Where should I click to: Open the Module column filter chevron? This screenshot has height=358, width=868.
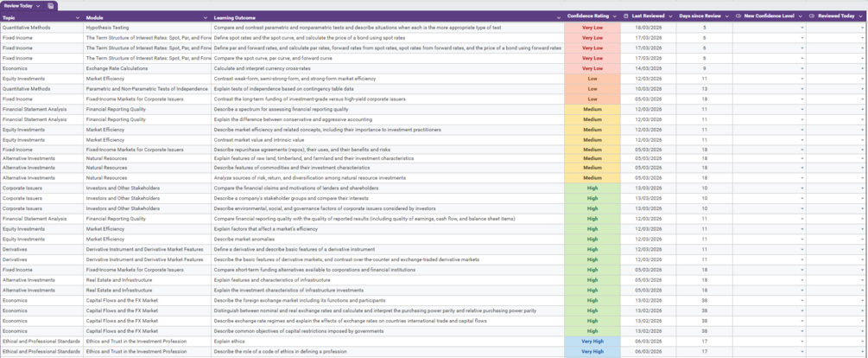click(x=206, y=18)
